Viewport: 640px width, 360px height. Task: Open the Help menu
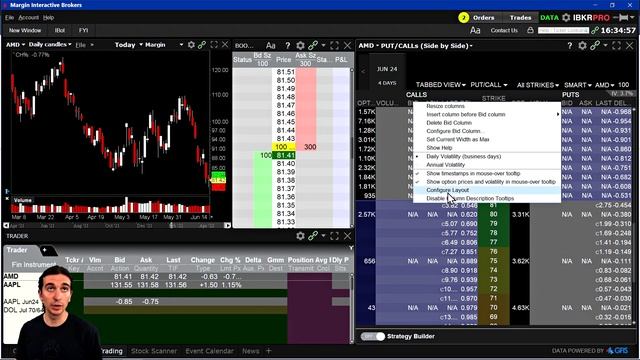coord(48,18)
